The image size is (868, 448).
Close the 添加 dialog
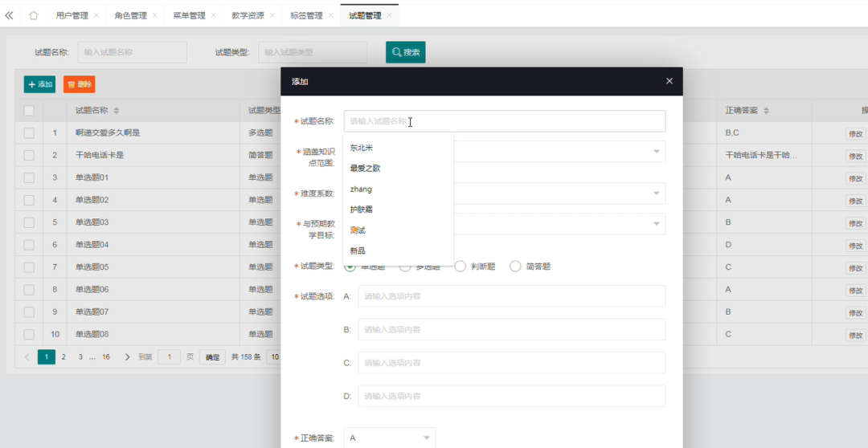(x=669, y=81)
